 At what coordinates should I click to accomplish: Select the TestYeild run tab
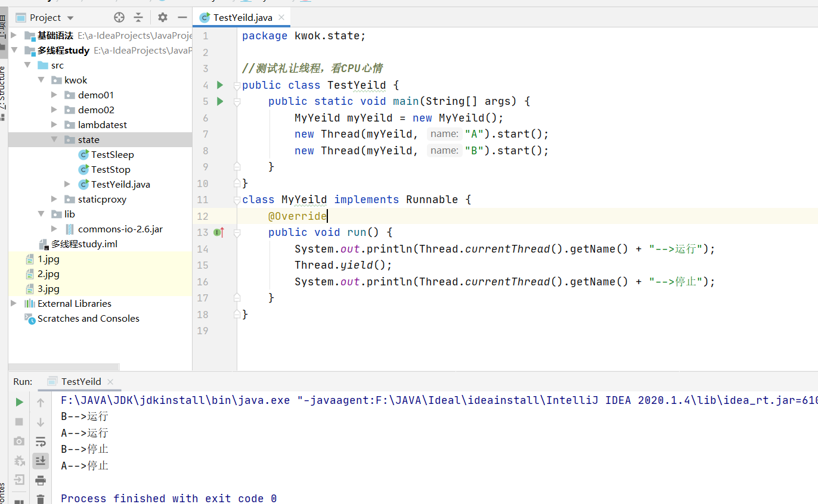[x=80, y=382]
